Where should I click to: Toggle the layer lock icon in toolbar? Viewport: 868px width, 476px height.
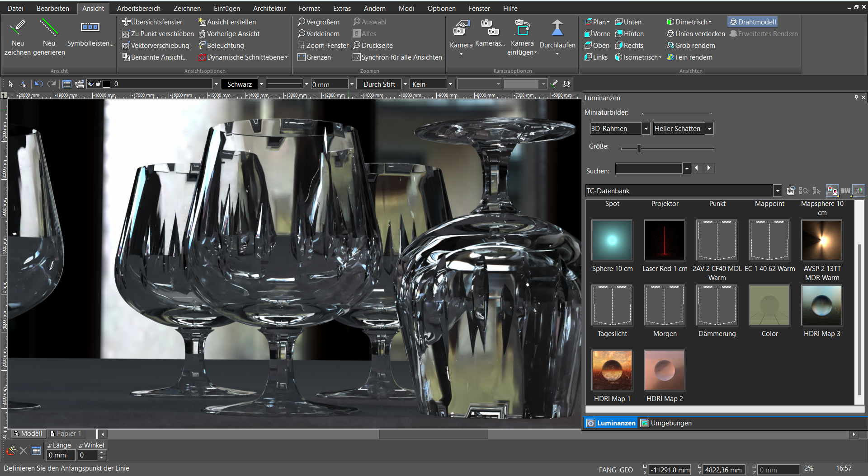tap(98, 84)
